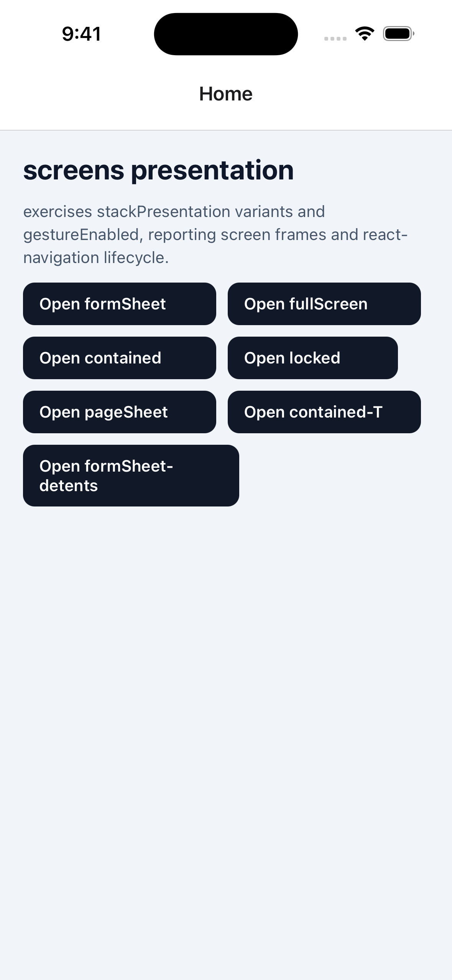Open the pageSheet presentation

[120, 412]
